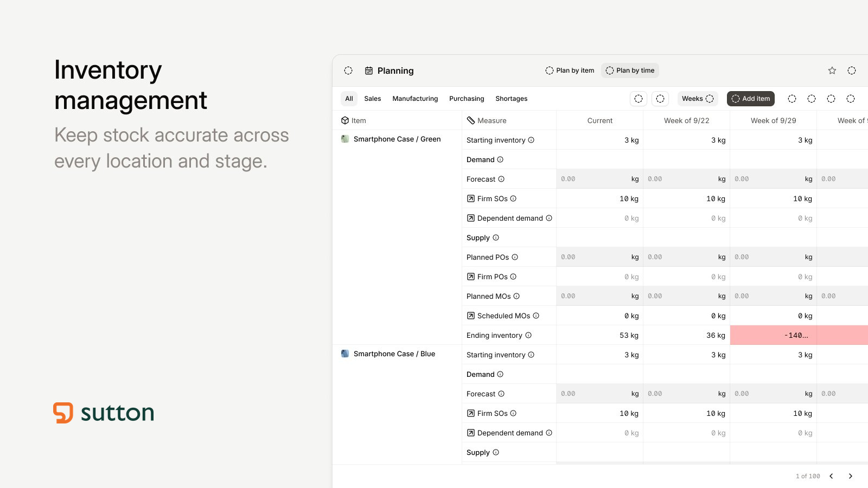Open the Firm POs link arrow icon

pyautogui.click(x=471, y=277)
